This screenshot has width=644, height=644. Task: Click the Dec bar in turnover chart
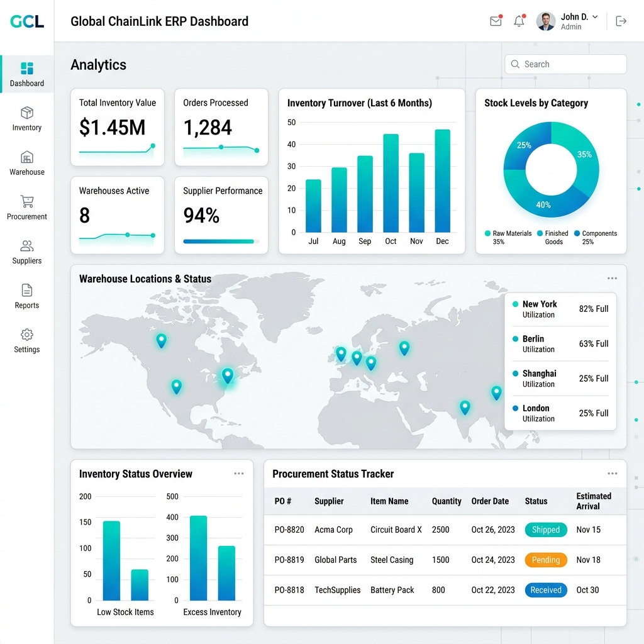pos(442,181)
